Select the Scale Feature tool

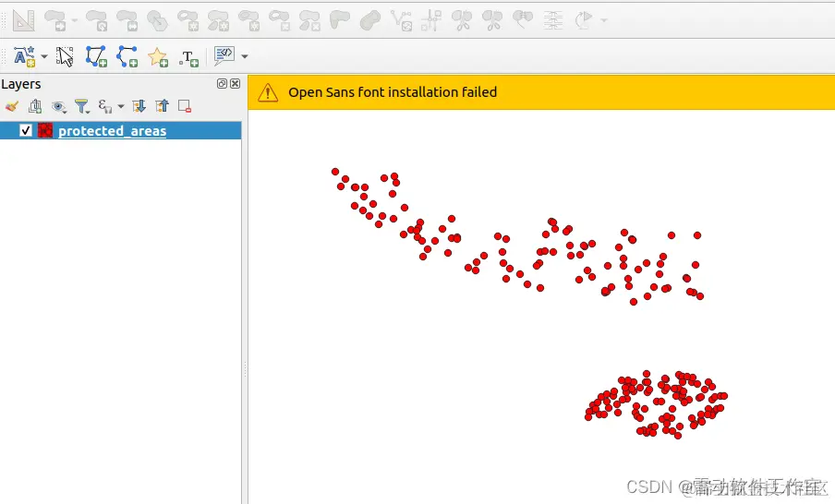(127, 20)
